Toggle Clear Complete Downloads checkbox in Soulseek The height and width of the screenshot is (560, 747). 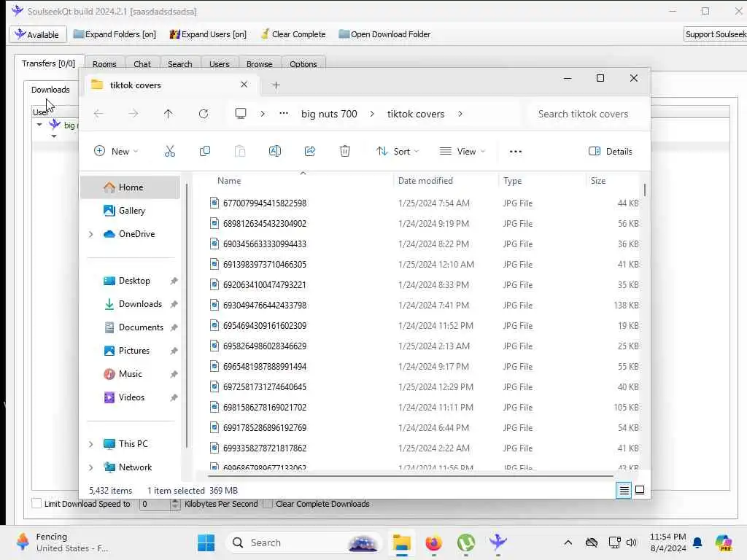(x=268, y=504)
